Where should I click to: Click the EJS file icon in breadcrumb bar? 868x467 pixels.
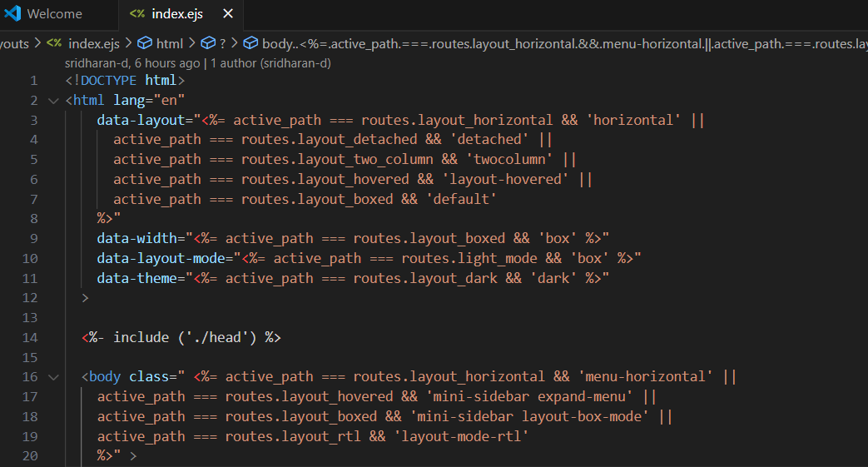click(54, 43)
